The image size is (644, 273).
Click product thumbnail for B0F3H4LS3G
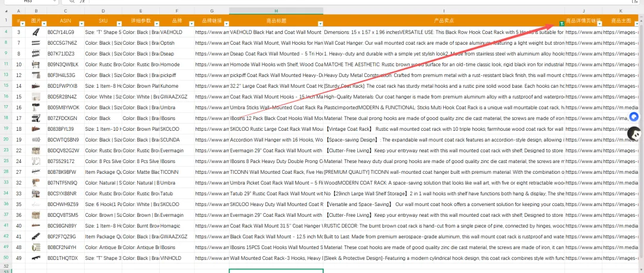[x=36, y=75]
